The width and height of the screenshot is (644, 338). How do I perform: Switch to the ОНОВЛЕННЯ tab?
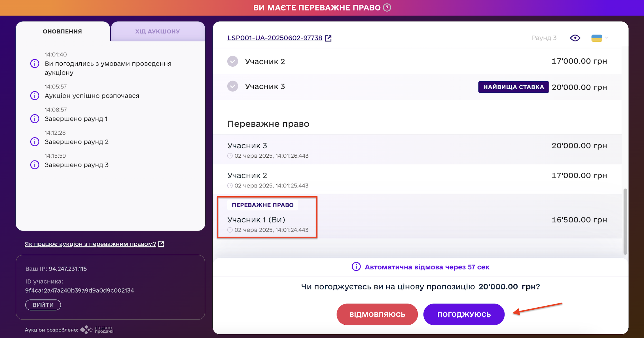(62, 31)
